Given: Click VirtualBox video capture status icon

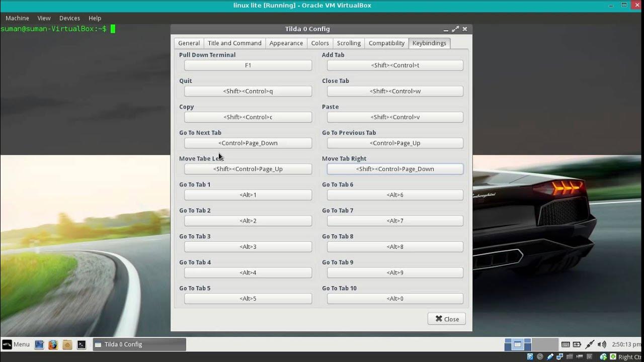Looking at the screenshot, I should click(x=580, y=357).
